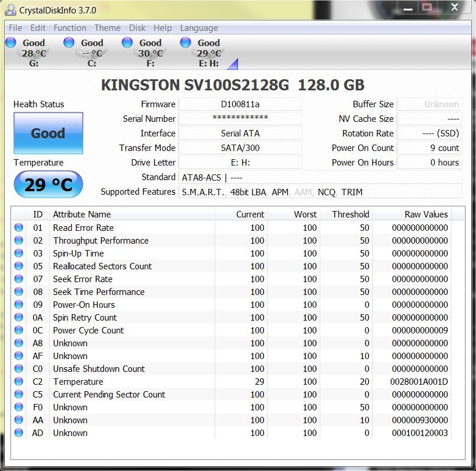The height and width of the screenshot is (471, 476).
Task: Open the File menu
Action: click(15, 28)
